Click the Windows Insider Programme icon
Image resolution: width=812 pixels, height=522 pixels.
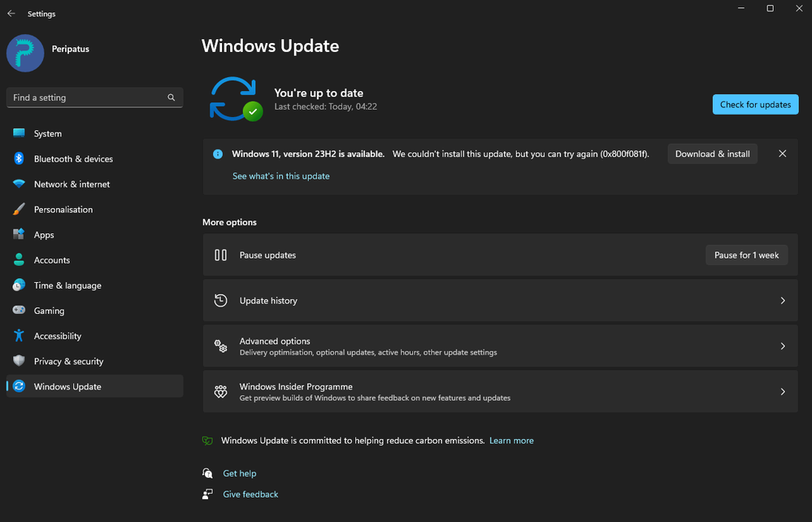pyautogui.click(x=220, y=392)
